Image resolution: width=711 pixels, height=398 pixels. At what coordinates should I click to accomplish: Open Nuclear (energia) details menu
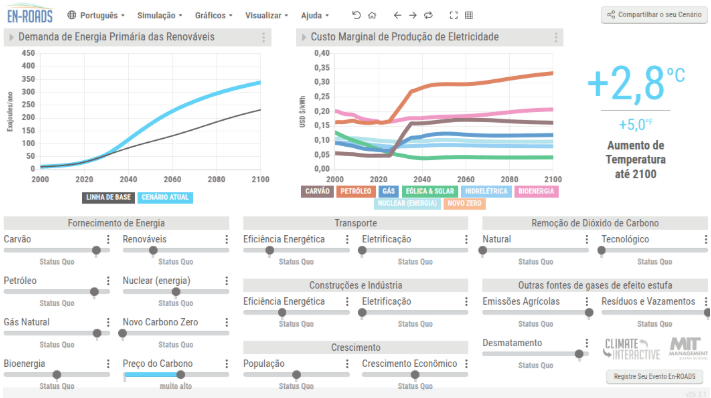coord(227,281)
